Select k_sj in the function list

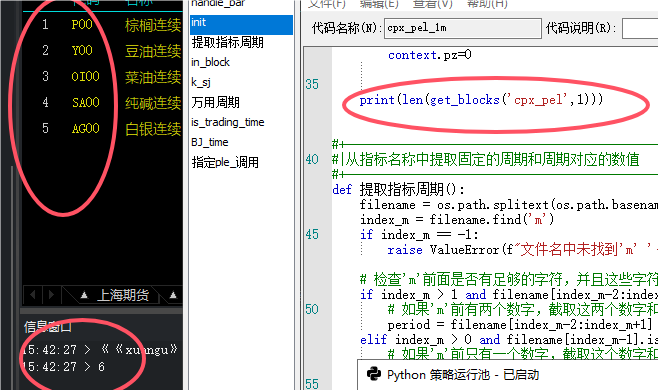201,82
